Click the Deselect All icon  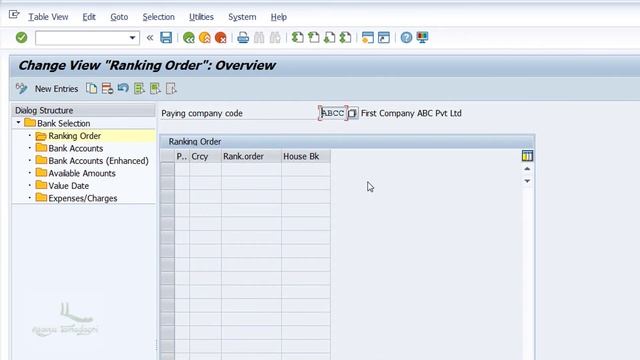171,89
